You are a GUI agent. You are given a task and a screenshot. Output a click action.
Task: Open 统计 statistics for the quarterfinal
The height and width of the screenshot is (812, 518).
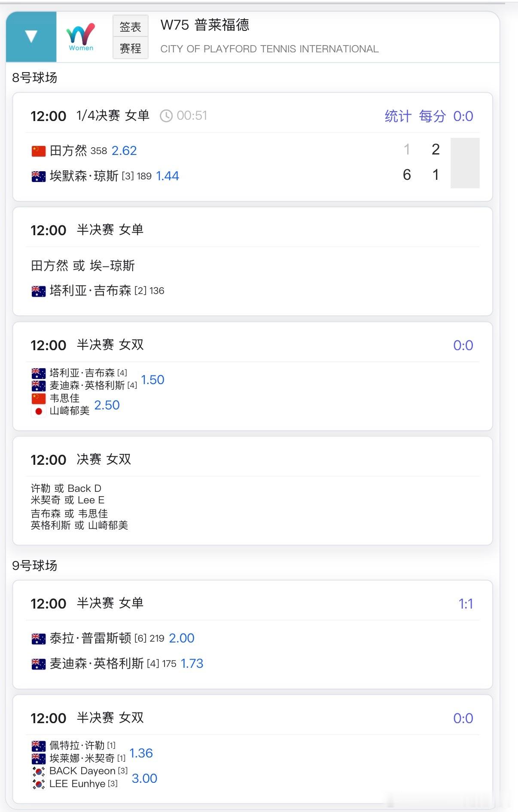398,116
